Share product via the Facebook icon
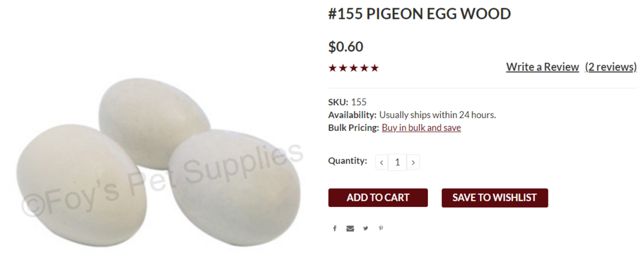The height and width of the screenshot is (258, 644). [x=334, y=228]
